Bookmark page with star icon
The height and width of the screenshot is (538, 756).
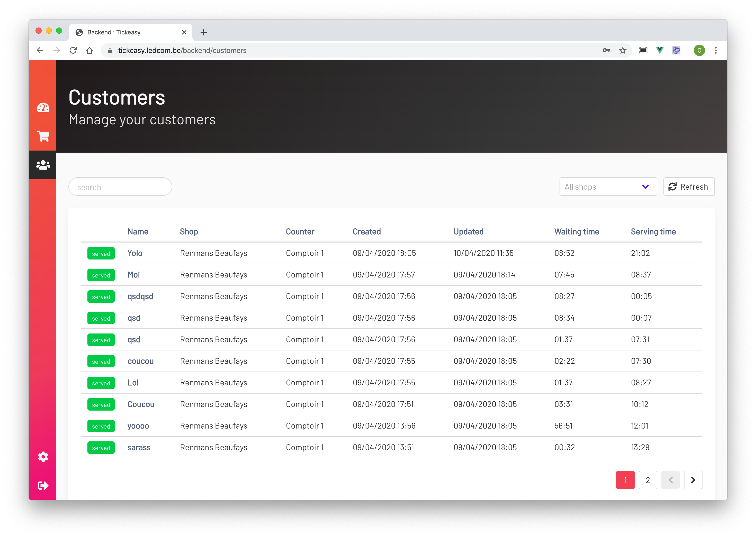[622, 50]
